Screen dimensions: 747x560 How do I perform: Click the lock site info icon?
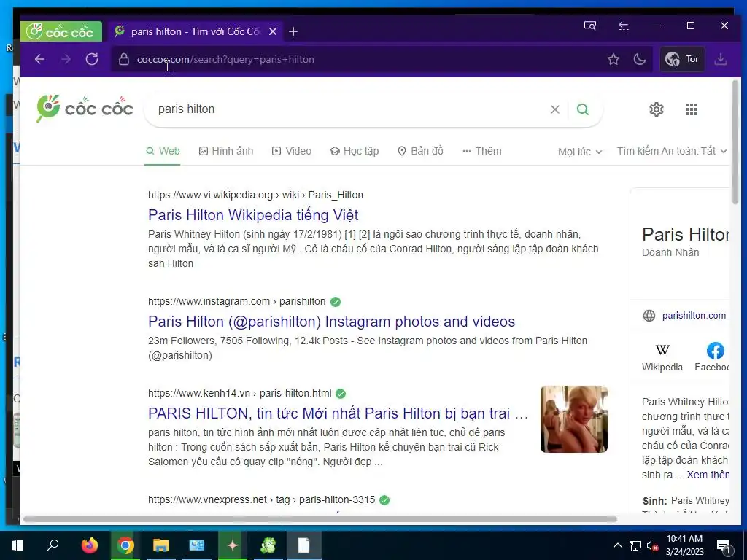point(124,60)
